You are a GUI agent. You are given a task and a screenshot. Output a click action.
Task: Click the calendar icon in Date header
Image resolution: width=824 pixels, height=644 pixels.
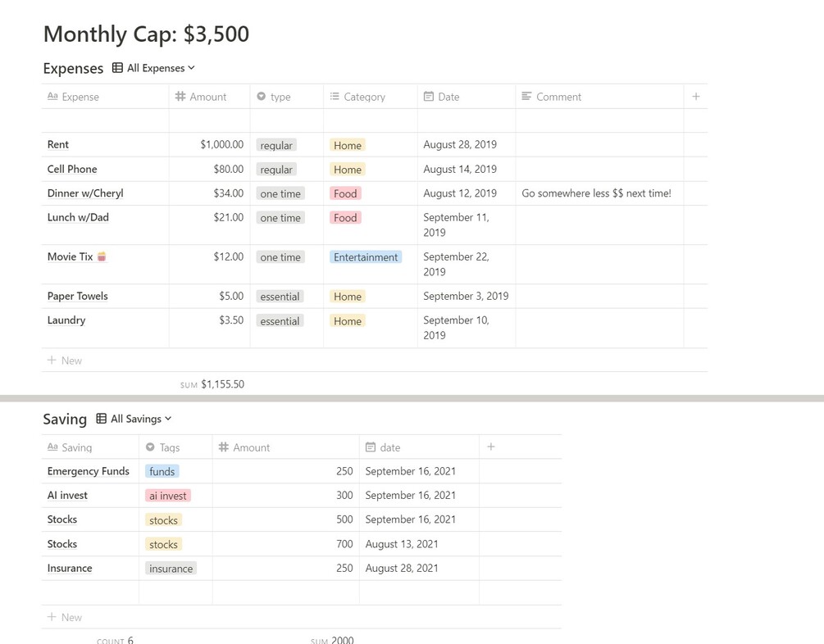[x=428, y=97]
